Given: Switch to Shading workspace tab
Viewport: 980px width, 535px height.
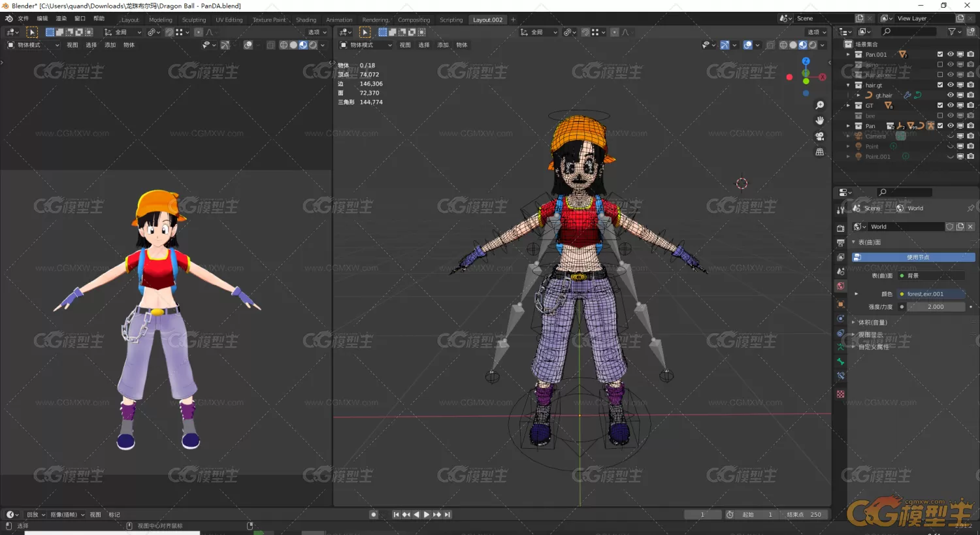Looking at the screenshot, I should 306,20.
